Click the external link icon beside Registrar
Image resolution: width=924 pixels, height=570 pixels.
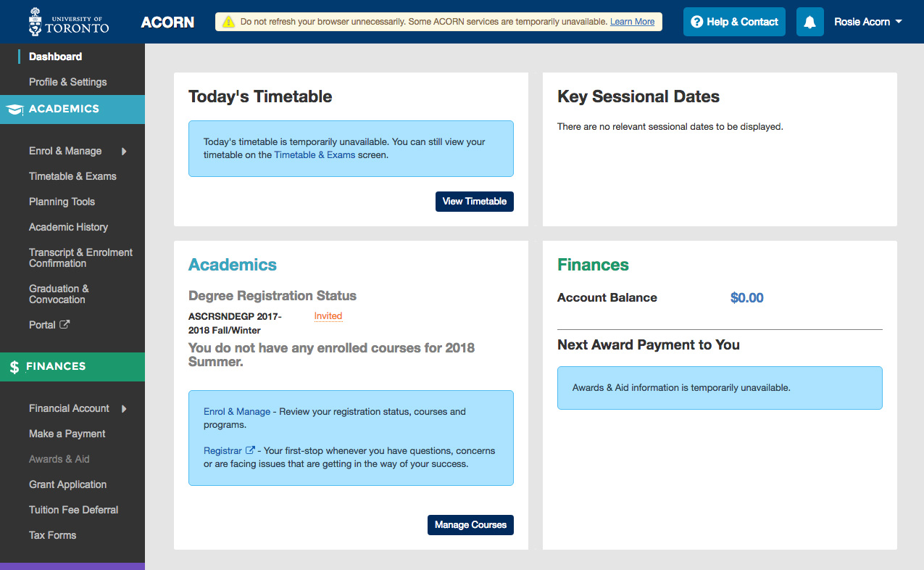click(250, 450)
